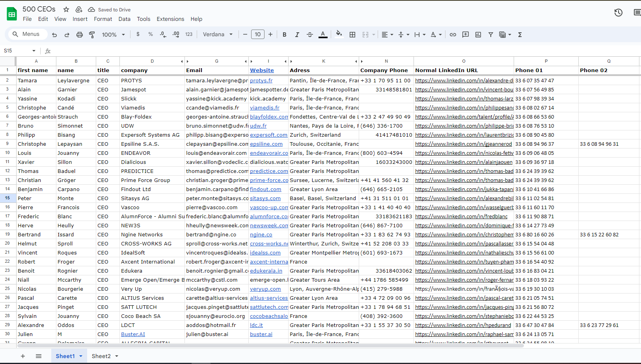Open the Google Sheets home icon
The width and height of the screenshot is (641, 364).
click(x=12, y=14)
